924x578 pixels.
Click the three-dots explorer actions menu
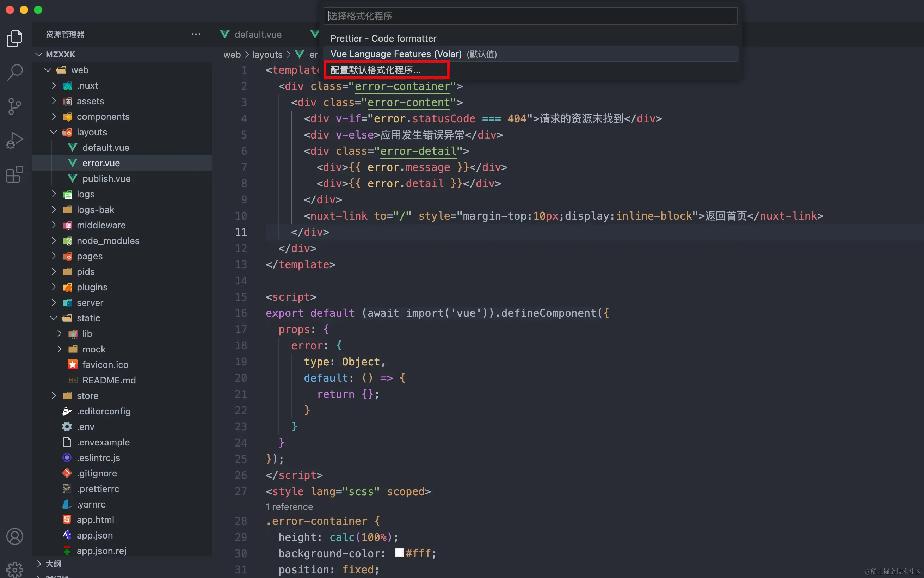[x=196, y=35]
